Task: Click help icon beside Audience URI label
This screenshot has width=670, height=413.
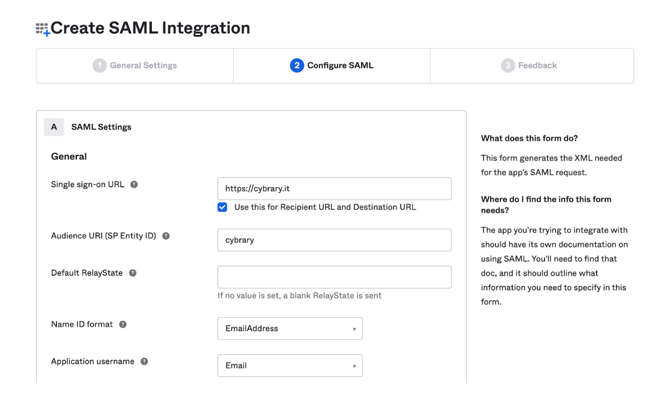Action: tap(166, 236)
